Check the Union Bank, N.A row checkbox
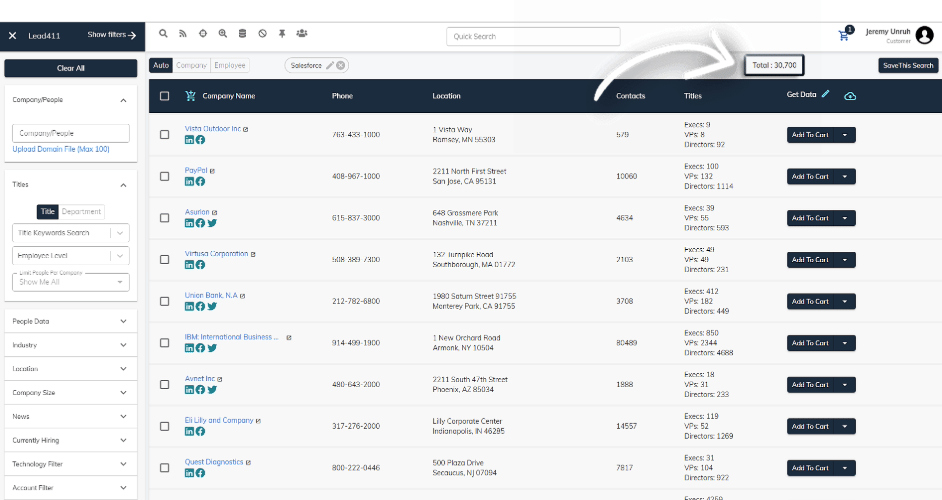This screenshot has width=942, height=500. pyautogui.click(x=165, y=302)
